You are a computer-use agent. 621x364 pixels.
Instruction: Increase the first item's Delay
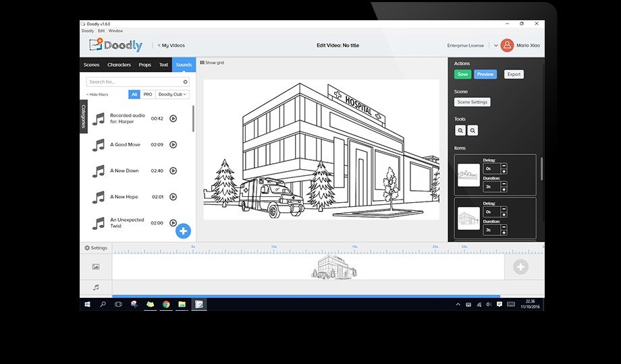click(504, 171)
